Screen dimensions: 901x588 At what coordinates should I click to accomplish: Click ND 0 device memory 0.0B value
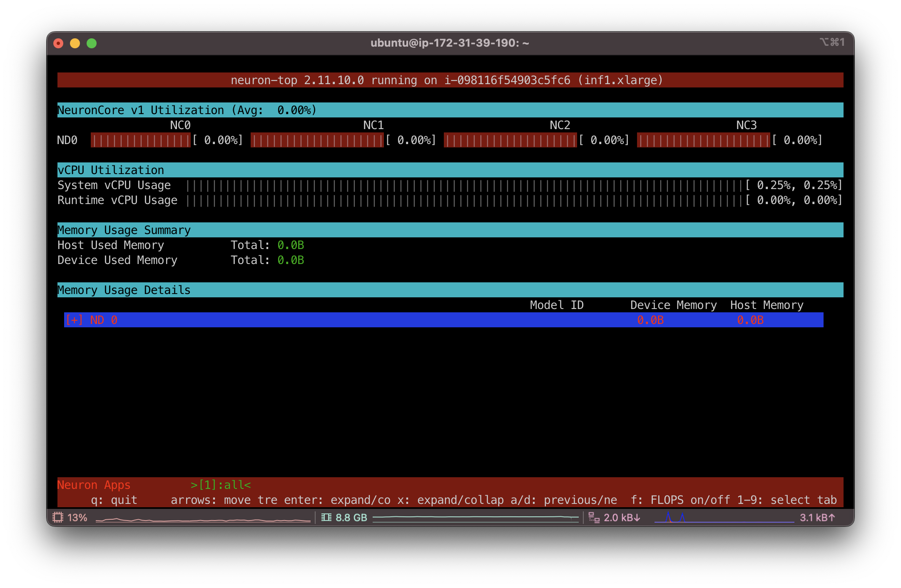click(x=650, y=320)
